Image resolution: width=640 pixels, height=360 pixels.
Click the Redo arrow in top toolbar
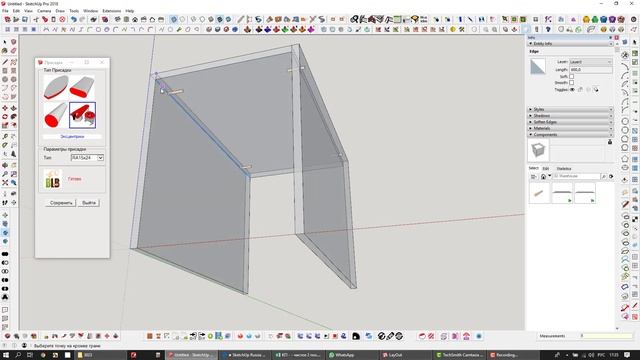(82, 19)
